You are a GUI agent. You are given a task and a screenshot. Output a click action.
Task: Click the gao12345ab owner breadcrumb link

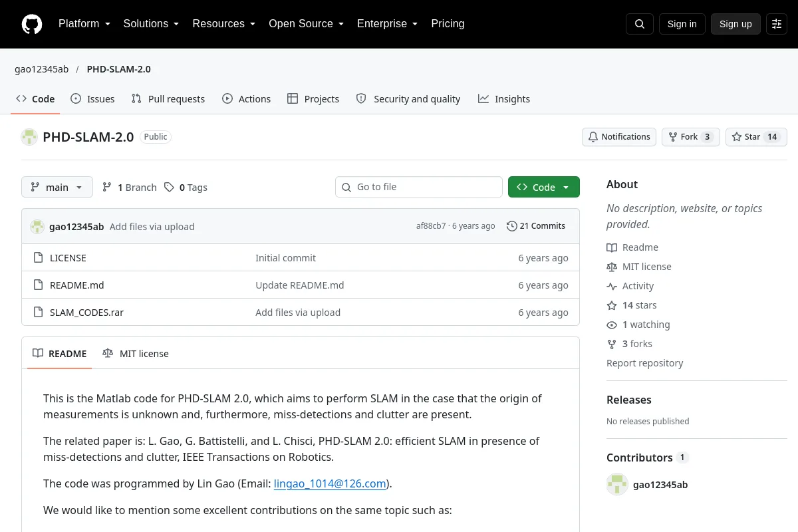(42, 69)
